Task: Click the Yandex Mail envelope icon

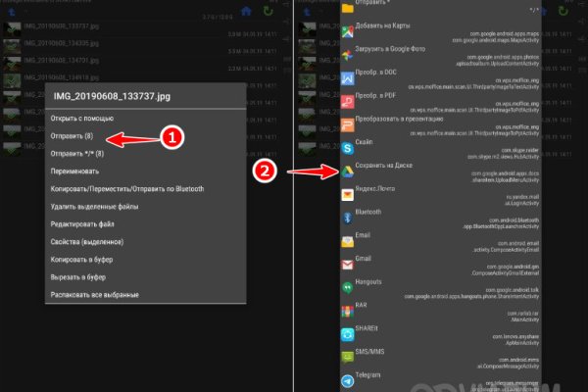Action: [348, 194]
